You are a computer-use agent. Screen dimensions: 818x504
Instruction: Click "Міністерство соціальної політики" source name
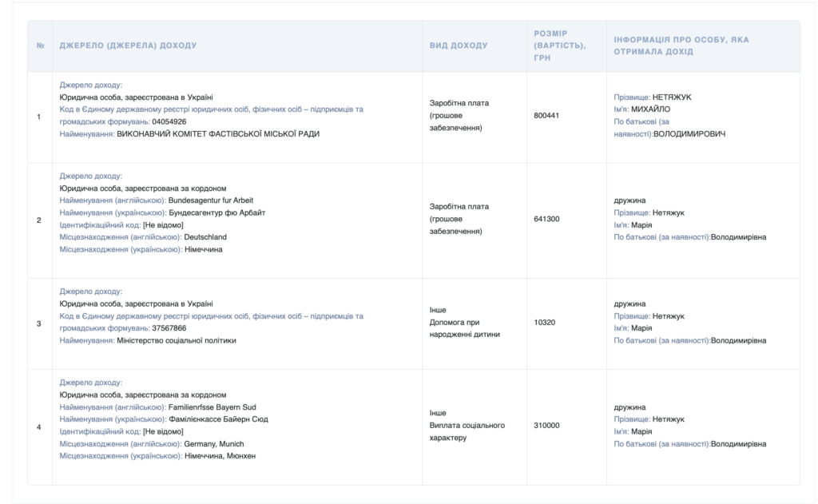pyautogui.click(x=176, y=340)
